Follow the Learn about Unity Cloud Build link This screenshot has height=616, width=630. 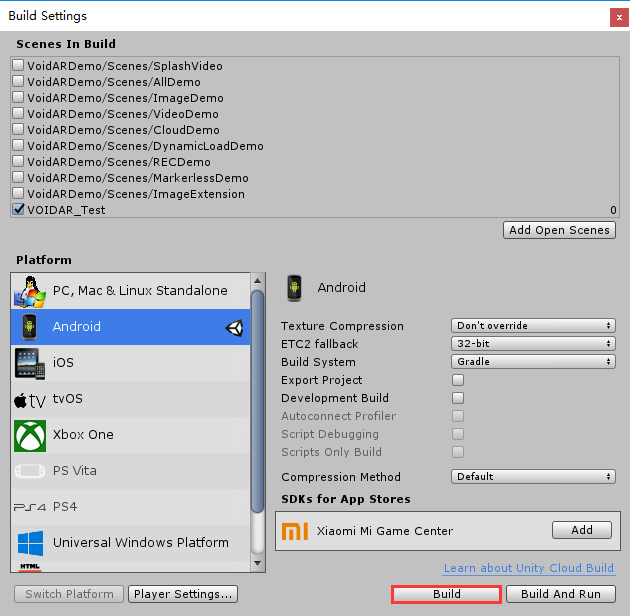[528, 568]
